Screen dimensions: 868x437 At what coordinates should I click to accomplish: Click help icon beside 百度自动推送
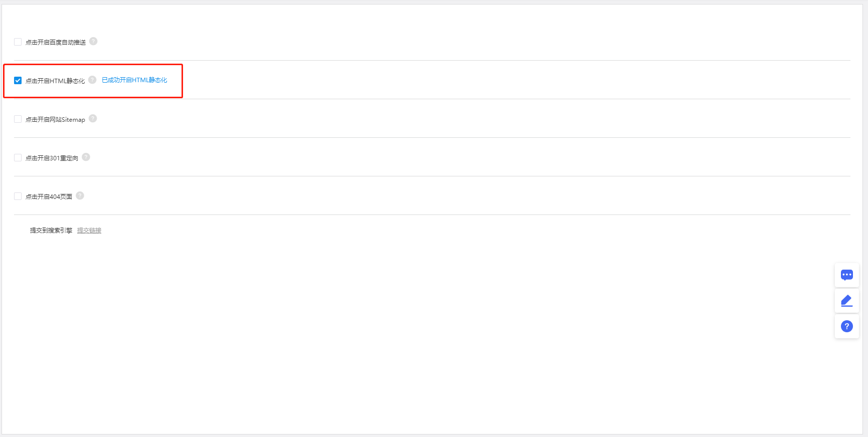pyautogui.click(x=93, y=41)
